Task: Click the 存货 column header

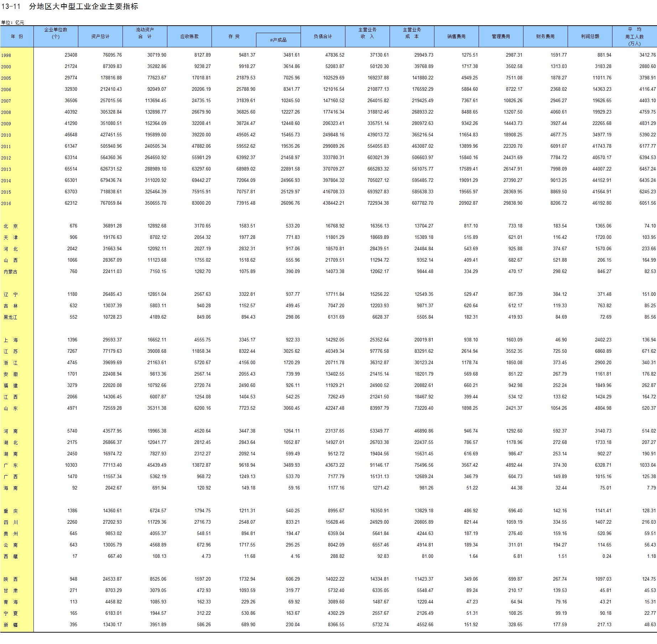Action: pos(234,36)
